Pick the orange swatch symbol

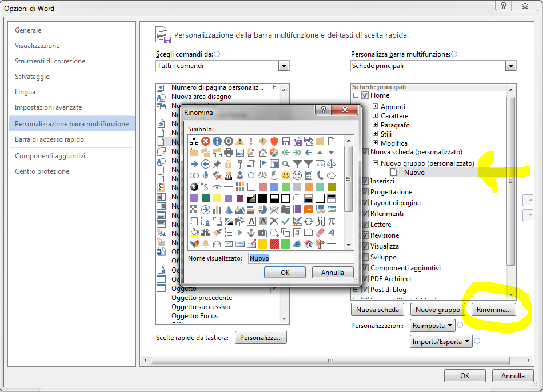[309, 187]
